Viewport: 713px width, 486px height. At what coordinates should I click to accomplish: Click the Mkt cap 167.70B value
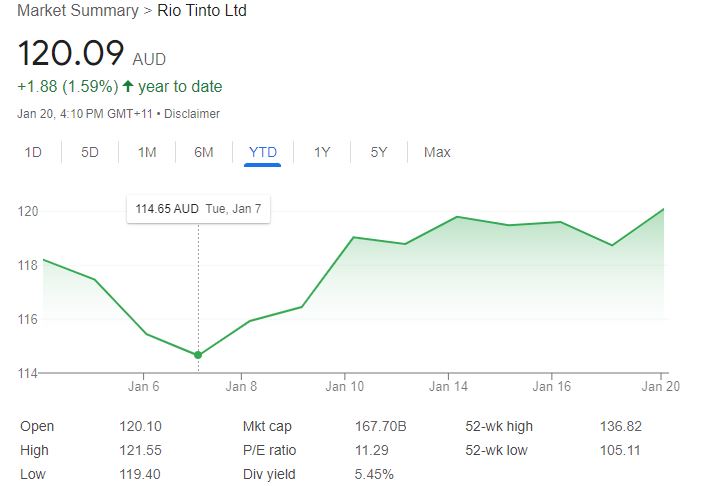coord(381,426)
